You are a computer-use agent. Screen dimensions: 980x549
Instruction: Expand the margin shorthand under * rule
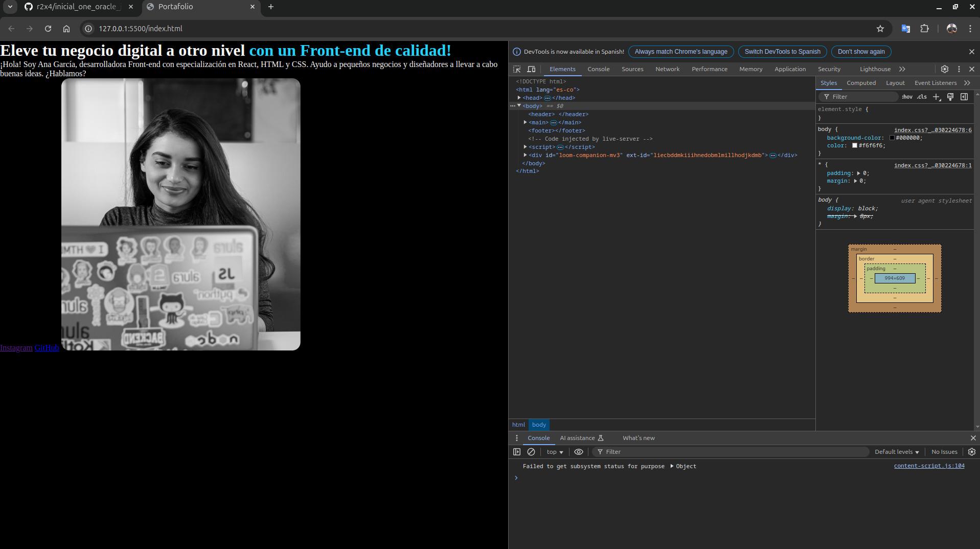coord(855,181)
